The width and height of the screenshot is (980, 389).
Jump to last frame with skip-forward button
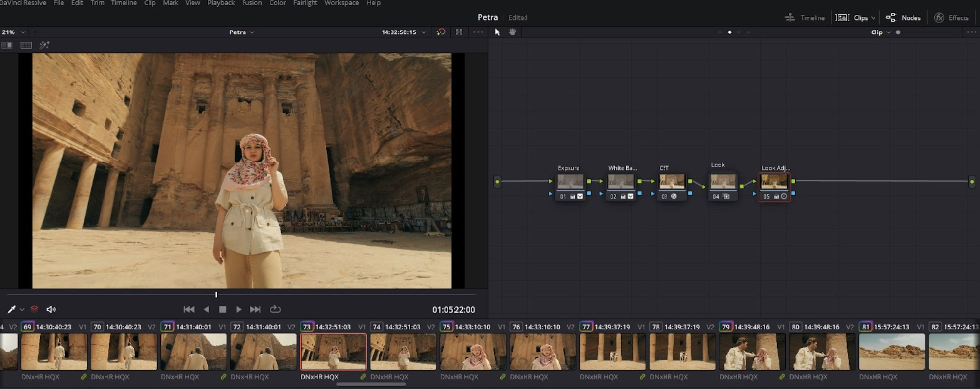click(255, 309)
